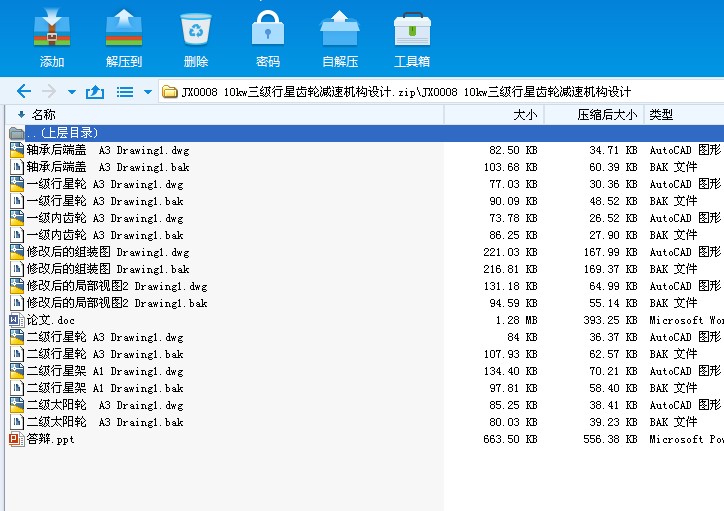This screenshot has width=724, height=511.
Task: Click the BAK icon of 轴承后端盖 bak
Action: [x=17, y=167]
